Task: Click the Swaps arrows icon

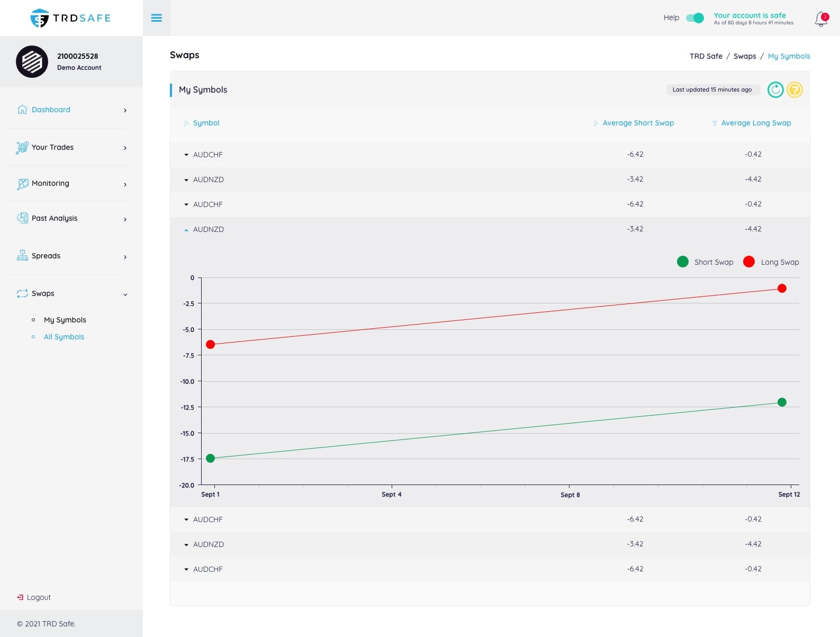Action: coord(22,293)
